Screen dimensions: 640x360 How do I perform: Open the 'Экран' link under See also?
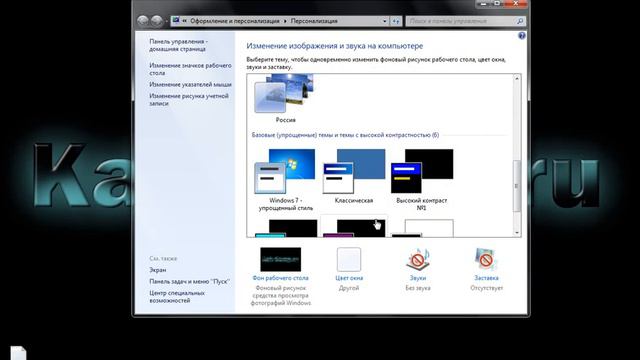click(158, 270)
